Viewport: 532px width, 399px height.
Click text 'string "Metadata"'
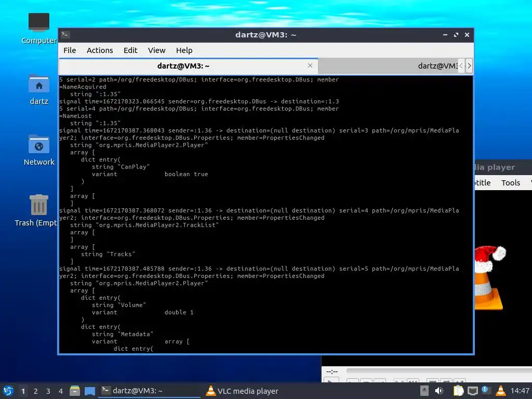[x=123, y=334]
